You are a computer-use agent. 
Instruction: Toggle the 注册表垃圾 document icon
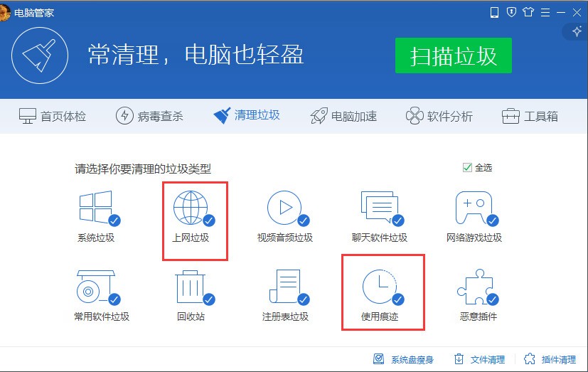(x=289, y=287)
